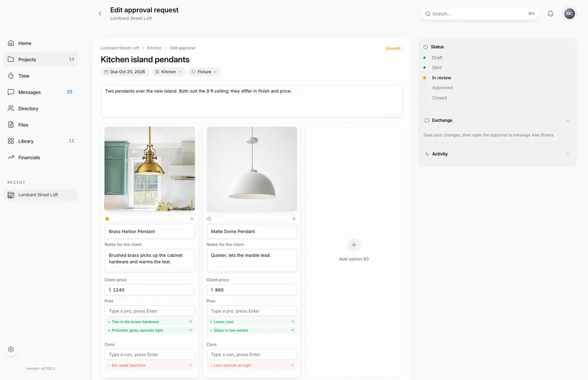Open the Due Oct 25, 2026 date picker
The image size is (588, 380).
(125, 71)
